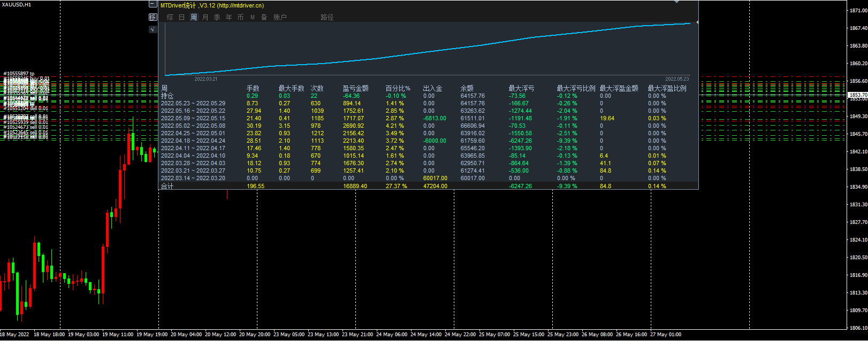Select the 2022.05.16 ~ 2022.05.22 week row
The height and width of the screenshot is (341, 868).
pos(429,111)
